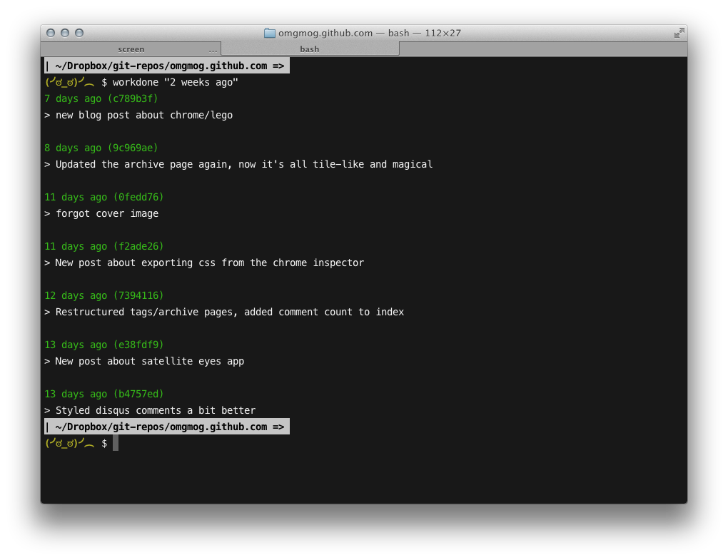Viewport: 728px width, 560px height.
Task: Click the full-screen arrows icon at top right
Action: (x=679, y=33)
